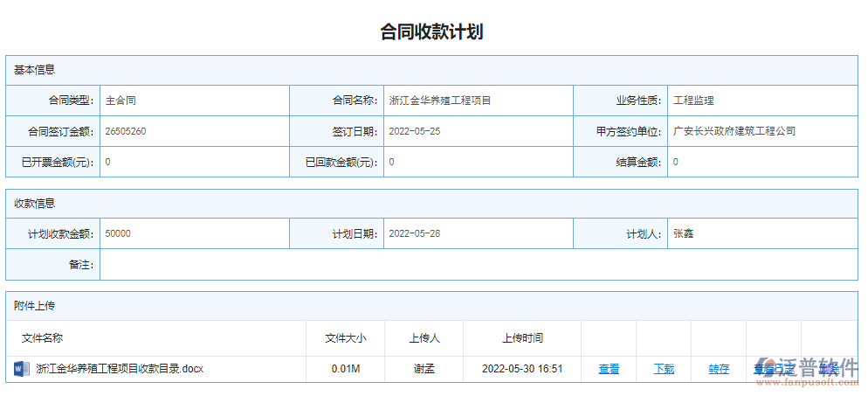Collapse the 收款信息 section header
The height and width of the screenshot is (396, 868).
point(35,204)
